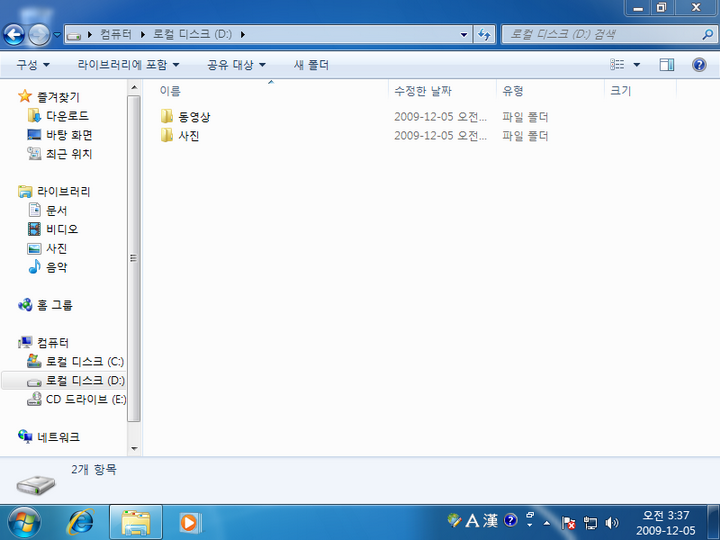Click the Windows Explorer taskbar button
Image resolution: width=720 pixels, height=540 pixels.
point(136,523)
